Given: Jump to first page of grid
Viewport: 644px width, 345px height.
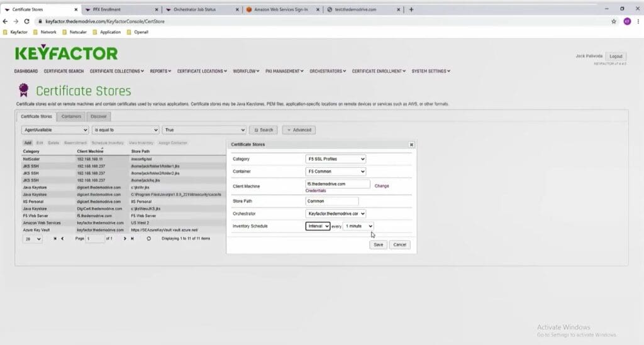Looking at the screenshot, I should [x=55, y=238].
